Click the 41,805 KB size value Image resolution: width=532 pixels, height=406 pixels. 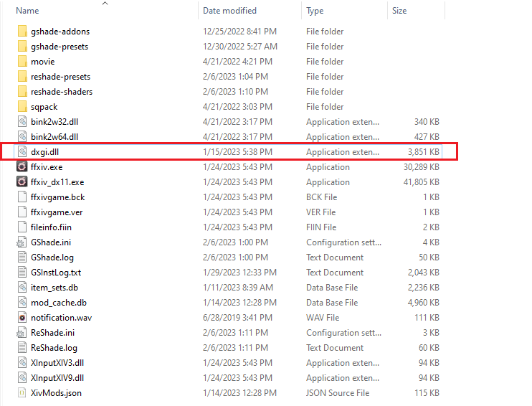pos(422,182)
